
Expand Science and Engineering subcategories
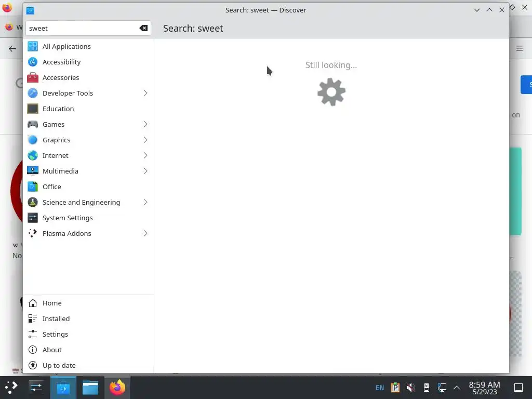pos(145,203)
